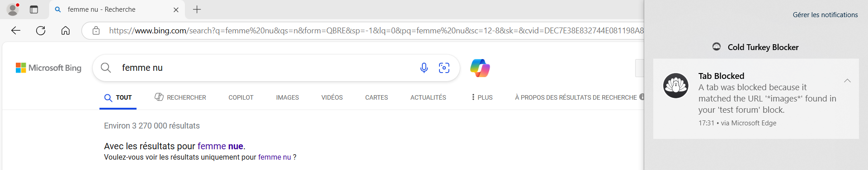Start voice search with microphone icon

[424, 68]
